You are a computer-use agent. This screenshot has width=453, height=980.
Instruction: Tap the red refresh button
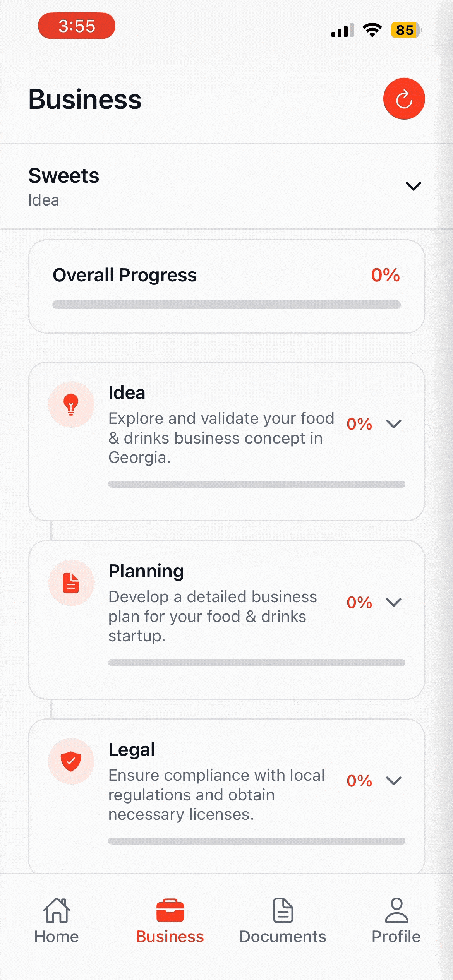[404, 99]
